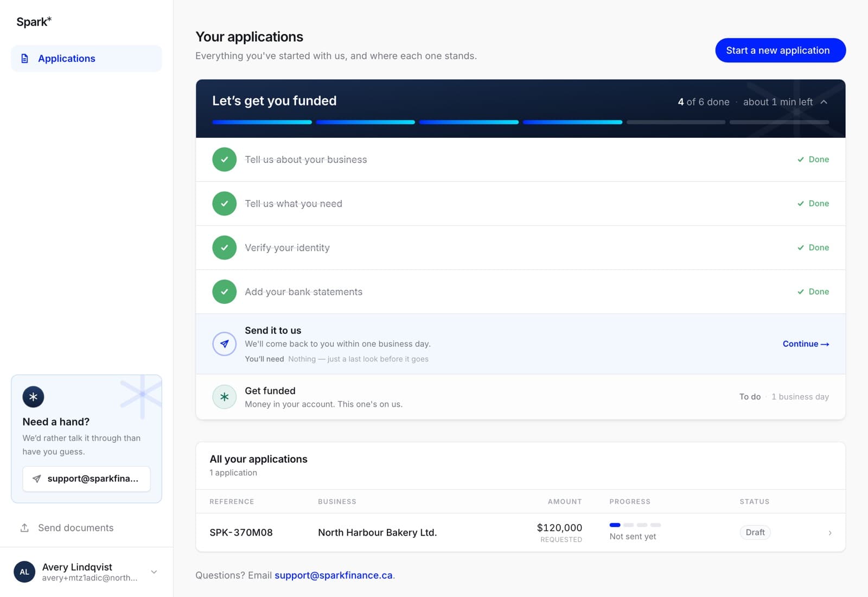Click the Get funded step title

(x=270, y=391)
